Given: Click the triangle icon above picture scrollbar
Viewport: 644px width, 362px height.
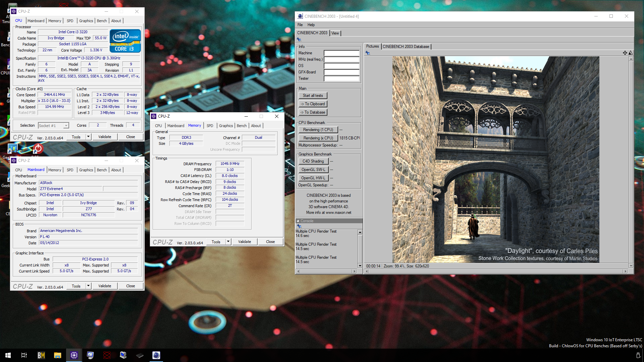Looking at the screenshot, I should [631, 53].
